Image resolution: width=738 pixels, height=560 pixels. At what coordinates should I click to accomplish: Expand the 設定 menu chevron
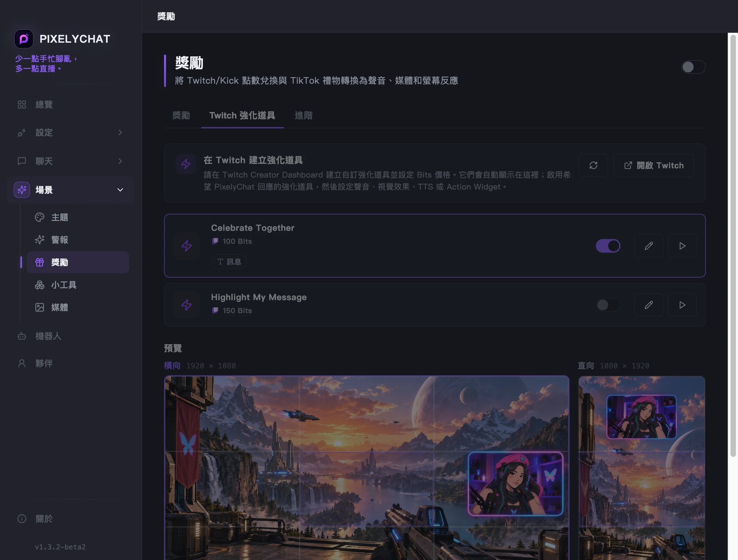tap(120, 132)
